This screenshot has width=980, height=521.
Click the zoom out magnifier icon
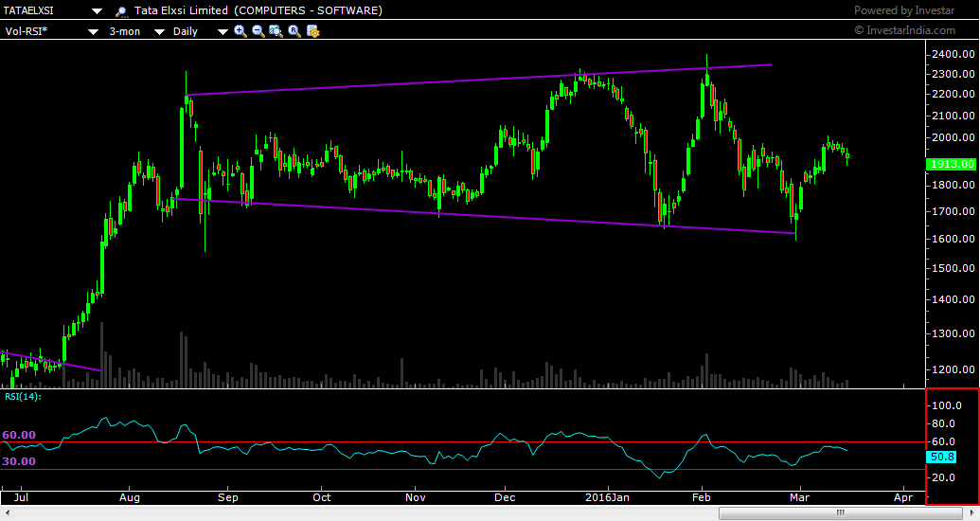point(258,30)
